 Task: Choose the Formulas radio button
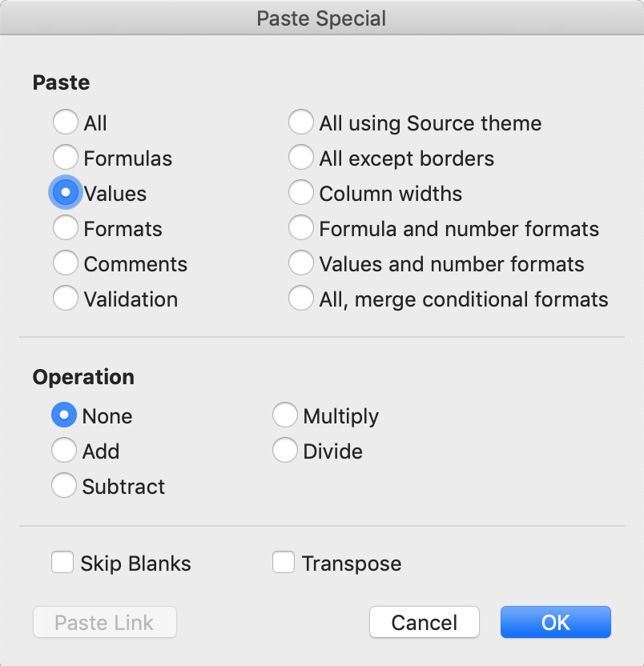pos(66,158)
